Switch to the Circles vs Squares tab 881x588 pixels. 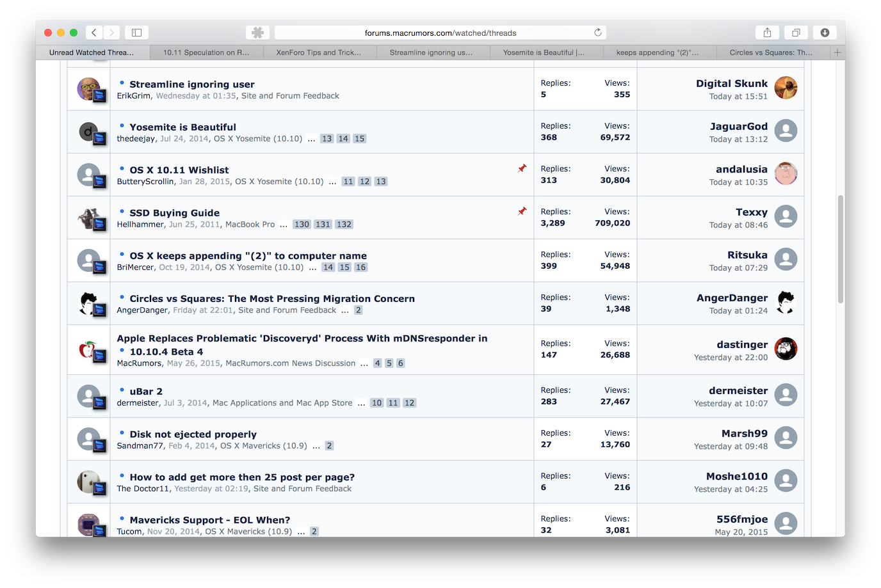773,52
